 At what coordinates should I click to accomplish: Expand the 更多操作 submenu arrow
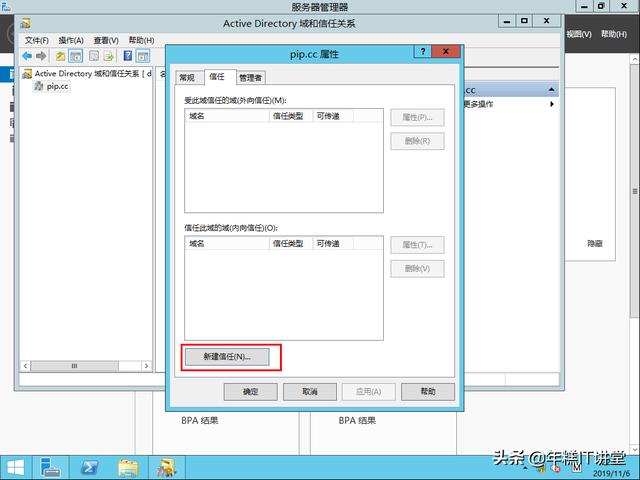point(552,104)
